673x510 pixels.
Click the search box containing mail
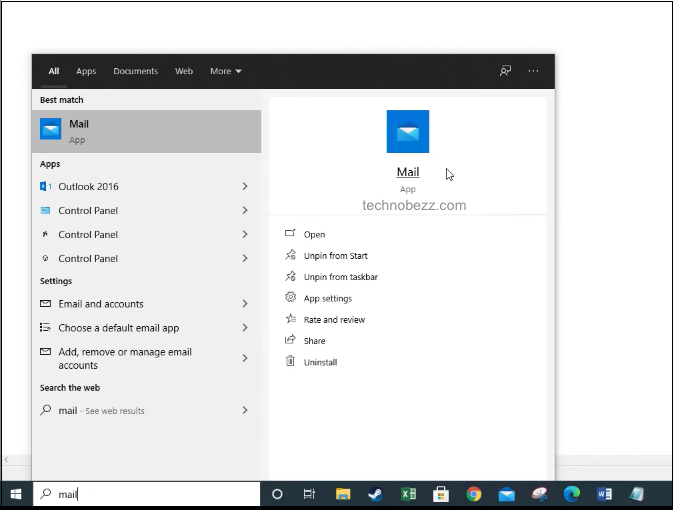147,494
